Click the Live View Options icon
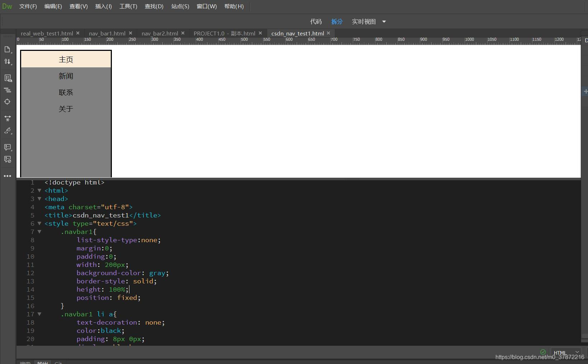This screenshot has width=588, height=364. 8,78
